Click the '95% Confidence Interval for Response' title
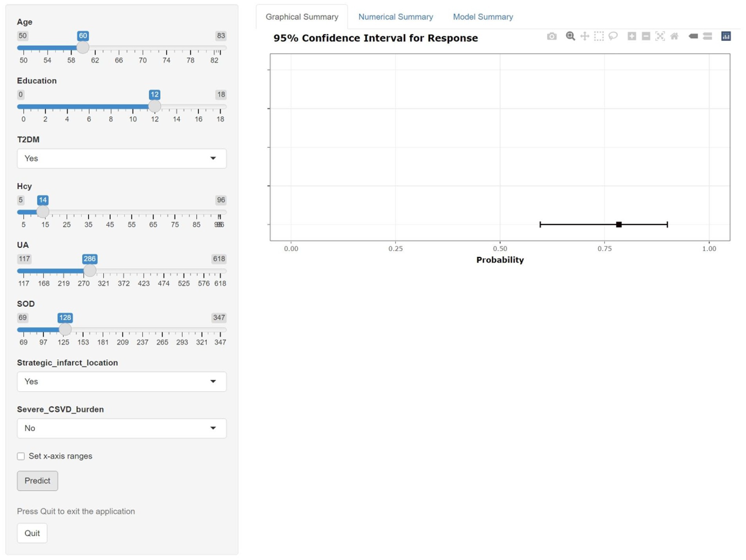 coord(376,38)
